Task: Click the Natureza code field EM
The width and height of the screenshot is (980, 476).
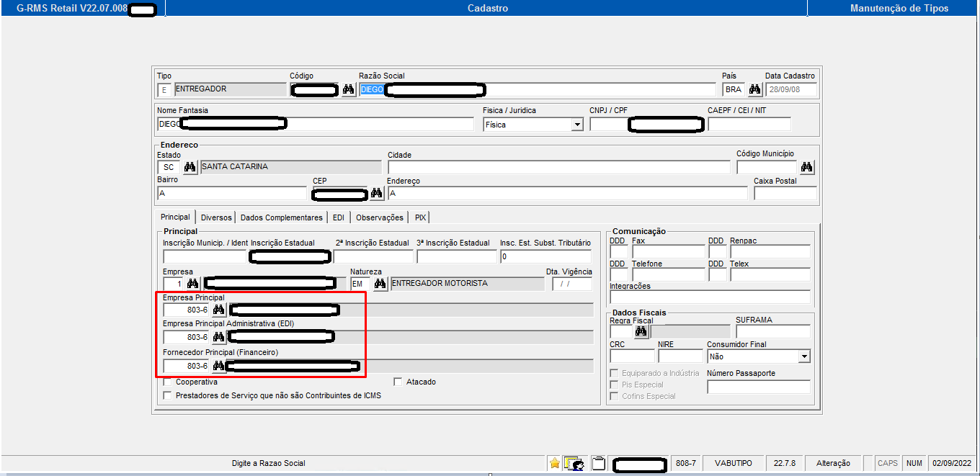Action: (360, 284)
